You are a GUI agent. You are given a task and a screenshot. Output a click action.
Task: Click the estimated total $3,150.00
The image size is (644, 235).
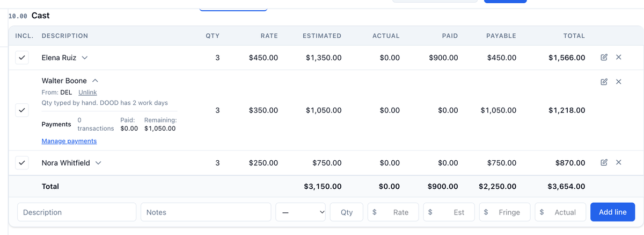(x=323, y=187)
